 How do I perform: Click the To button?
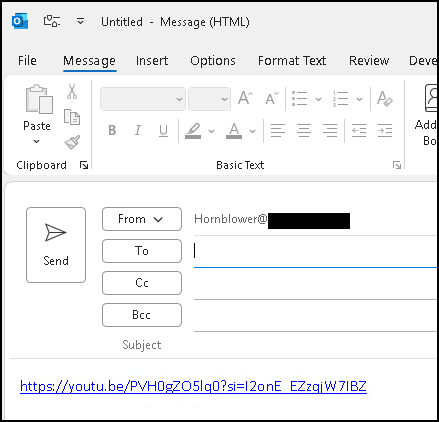click(x=142, y=251)
